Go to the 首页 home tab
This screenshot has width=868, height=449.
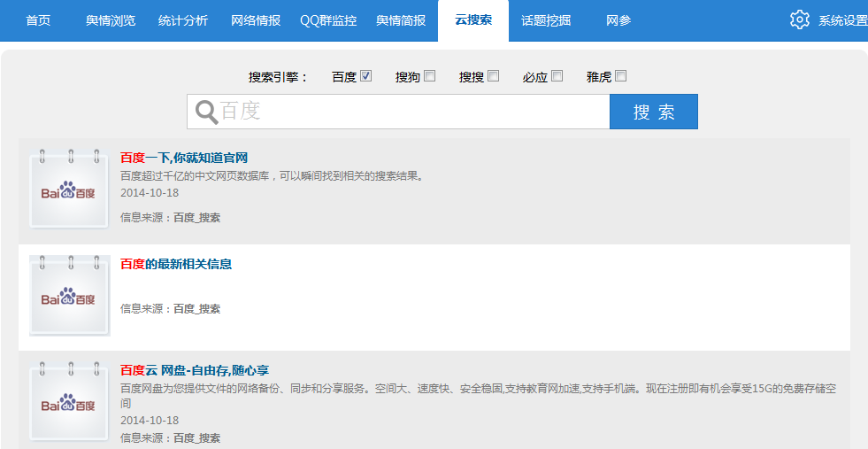(38, 20)
